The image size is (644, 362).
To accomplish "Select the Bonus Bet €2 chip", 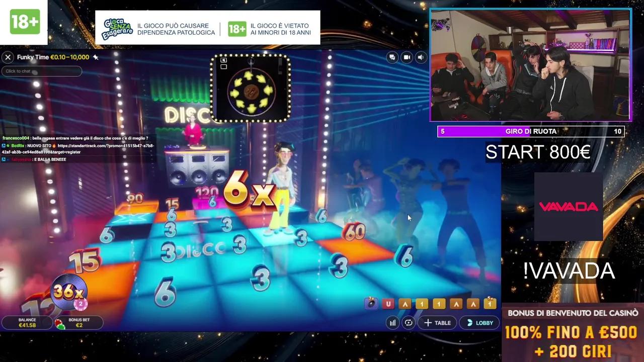I will (x=78, y=322).
